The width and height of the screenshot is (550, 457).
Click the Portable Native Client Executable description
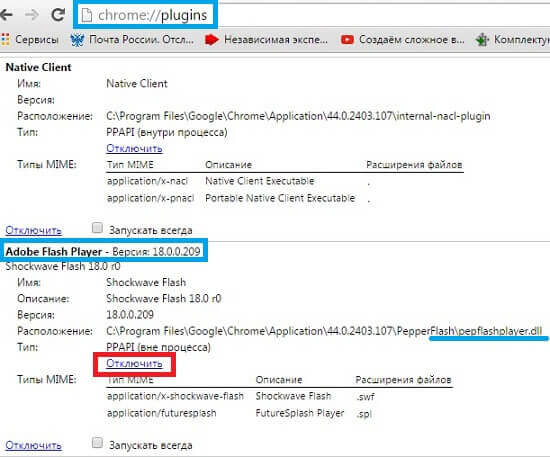[280, 199]
